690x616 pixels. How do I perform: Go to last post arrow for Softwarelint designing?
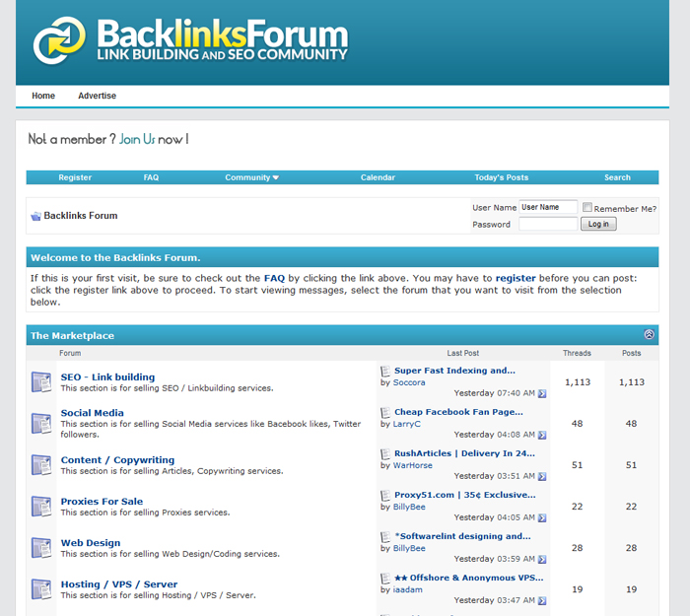coord(542,559)
